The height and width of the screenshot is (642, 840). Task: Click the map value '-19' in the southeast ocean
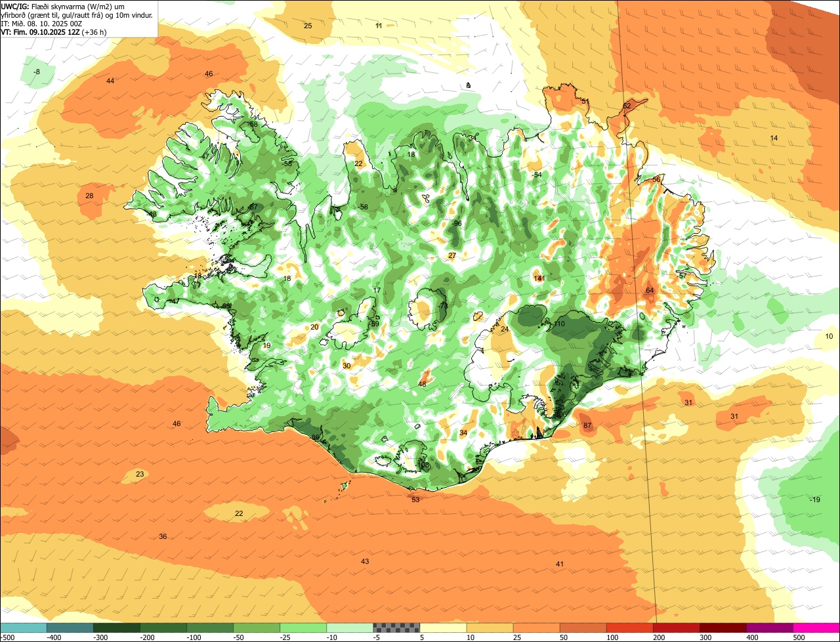pos(814,500)
